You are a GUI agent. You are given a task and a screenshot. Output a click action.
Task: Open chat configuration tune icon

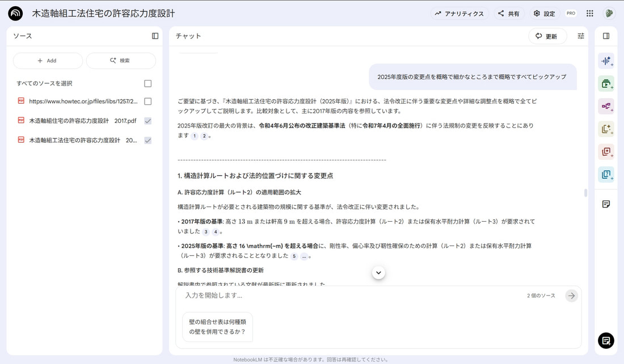(x=581, y=36)
